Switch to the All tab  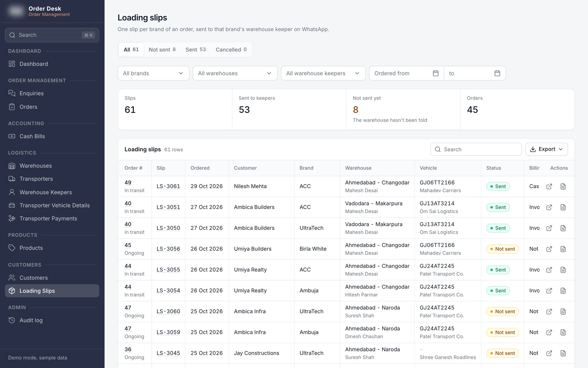click(x=131, y=49)
